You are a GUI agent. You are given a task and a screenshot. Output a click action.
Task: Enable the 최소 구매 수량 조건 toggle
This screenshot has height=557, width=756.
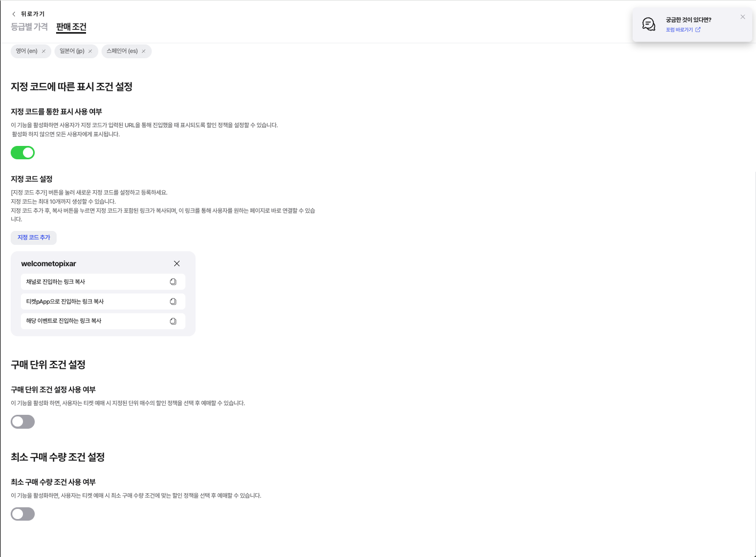23,514
